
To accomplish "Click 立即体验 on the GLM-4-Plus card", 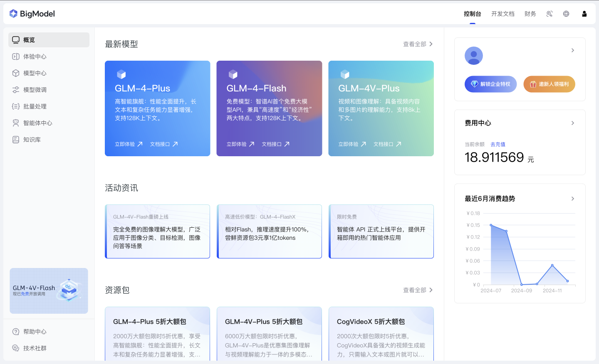I will [129, 144].
